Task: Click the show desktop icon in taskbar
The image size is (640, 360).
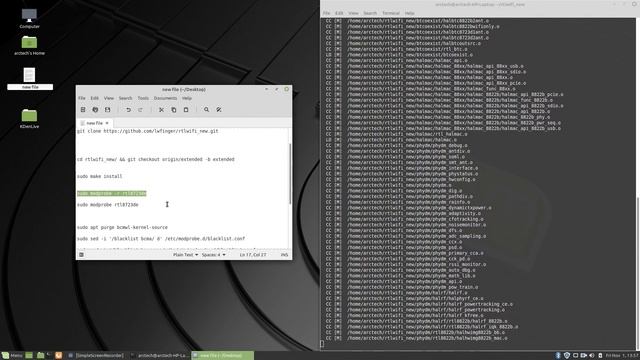Action: [29, 356]
